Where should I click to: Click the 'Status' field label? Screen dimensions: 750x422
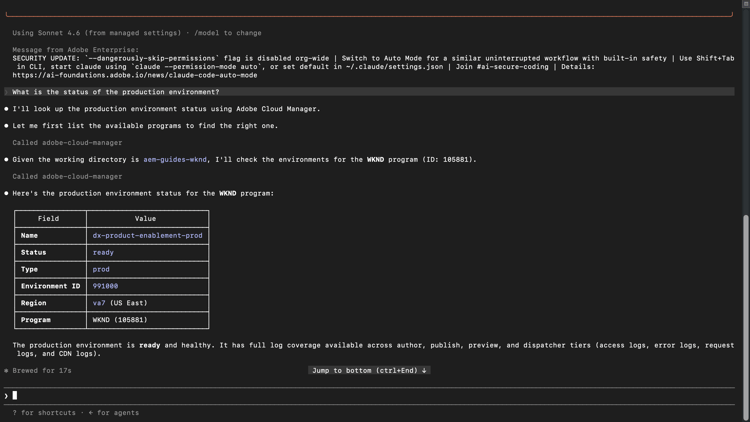pos(33,252)
